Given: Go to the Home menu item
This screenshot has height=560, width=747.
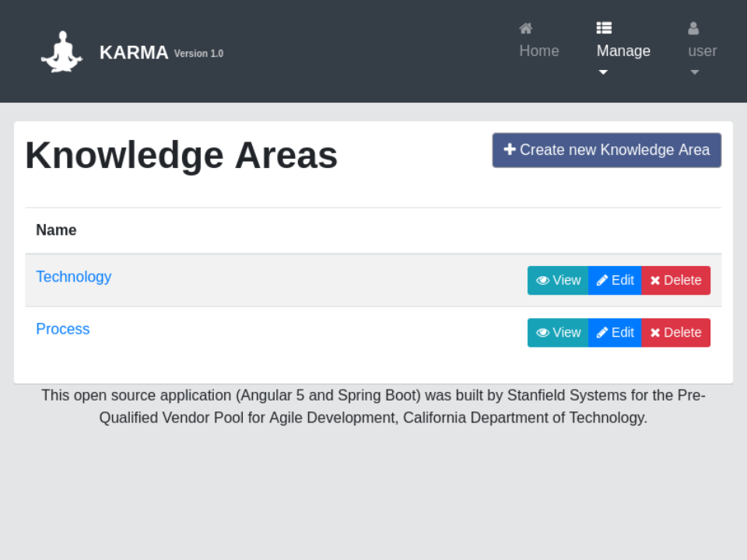Looking at the screenshot, I should (539, 51).
